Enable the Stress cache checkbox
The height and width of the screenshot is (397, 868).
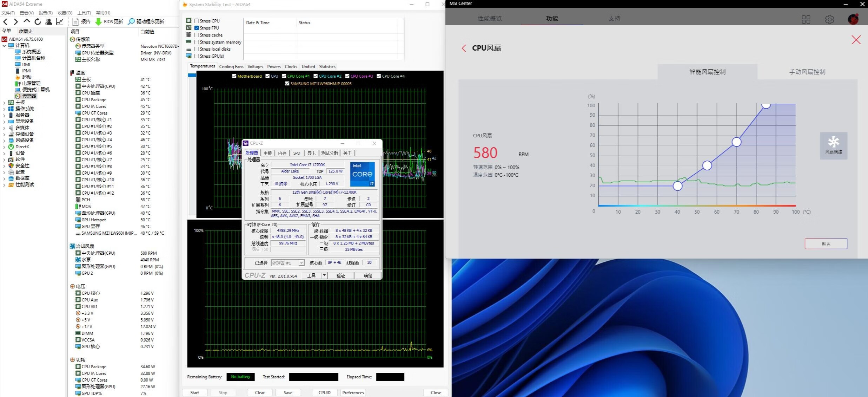pos(197,35)
